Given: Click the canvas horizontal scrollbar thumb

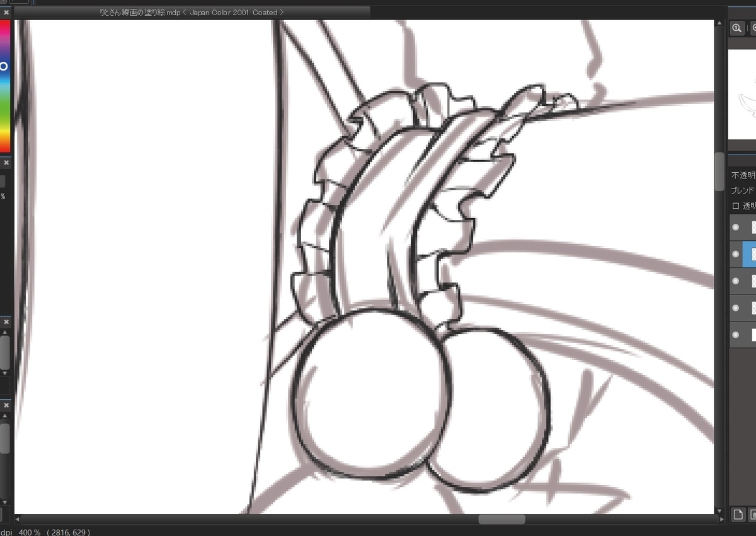Looking at the screenshot, I should [501, 519].
